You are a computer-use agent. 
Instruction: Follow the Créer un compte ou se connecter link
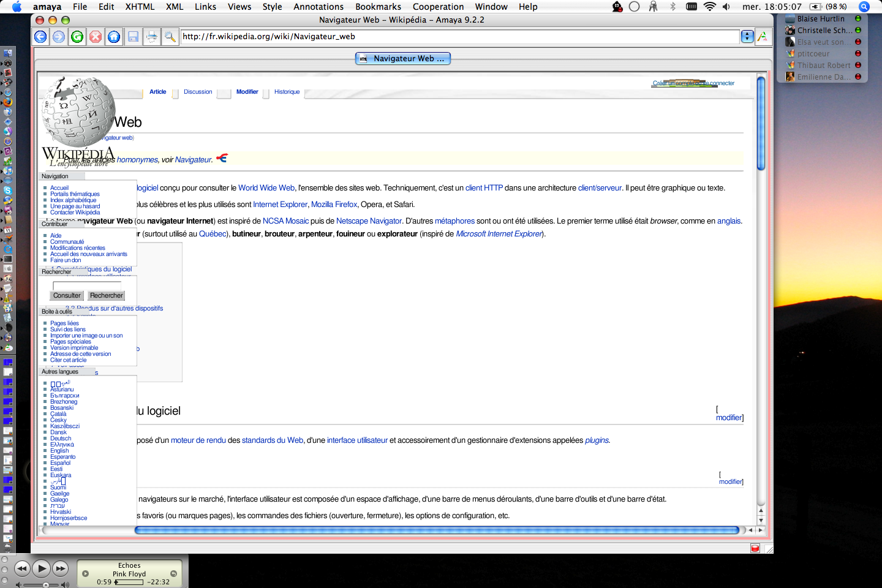pos(693,83)
